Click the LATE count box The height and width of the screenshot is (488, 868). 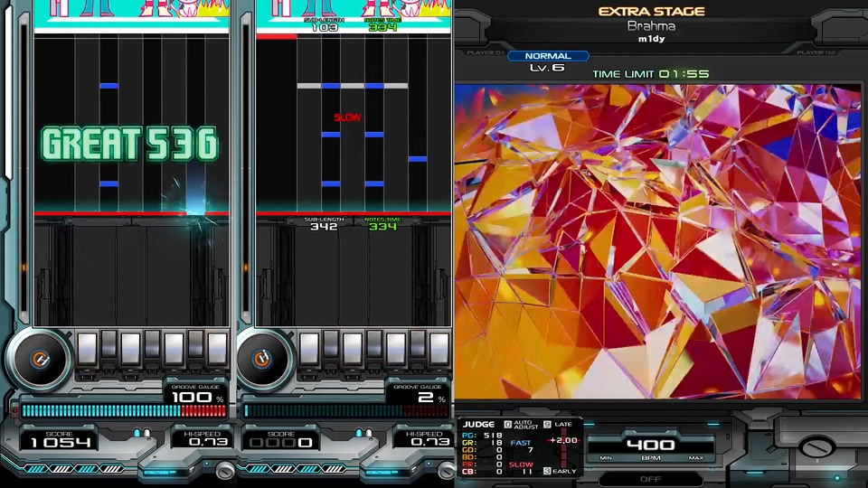558,425
